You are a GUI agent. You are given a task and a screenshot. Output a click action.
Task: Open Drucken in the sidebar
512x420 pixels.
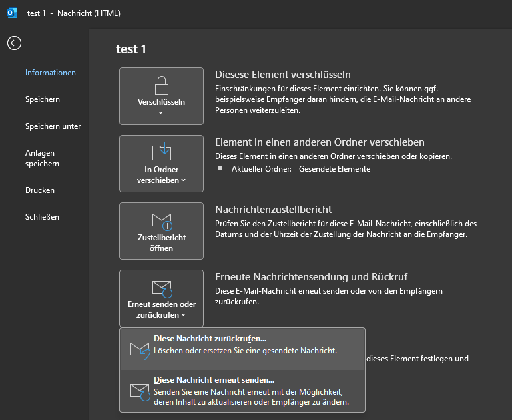pos(40,190)
